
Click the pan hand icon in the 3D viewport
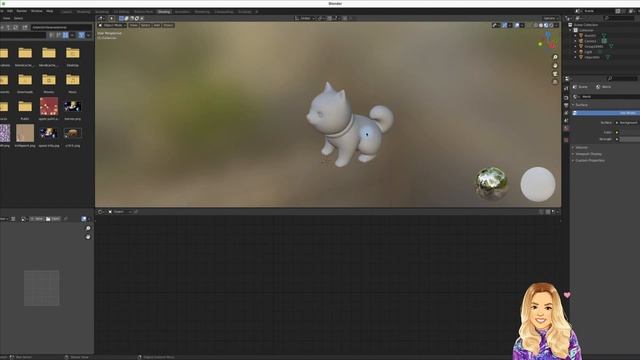click(x=555, y=65)
